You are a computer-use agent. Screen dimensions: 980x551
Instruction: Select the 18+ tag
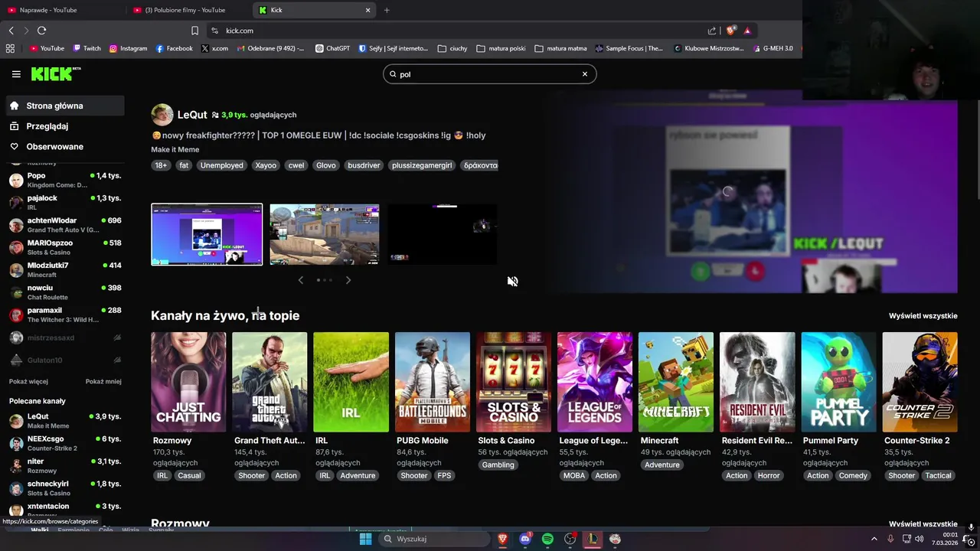click(161, 165)
